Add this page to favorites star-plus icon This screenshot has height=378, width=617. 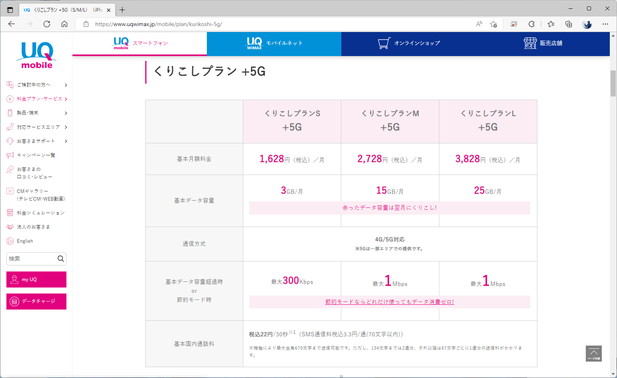click(493, 24)
